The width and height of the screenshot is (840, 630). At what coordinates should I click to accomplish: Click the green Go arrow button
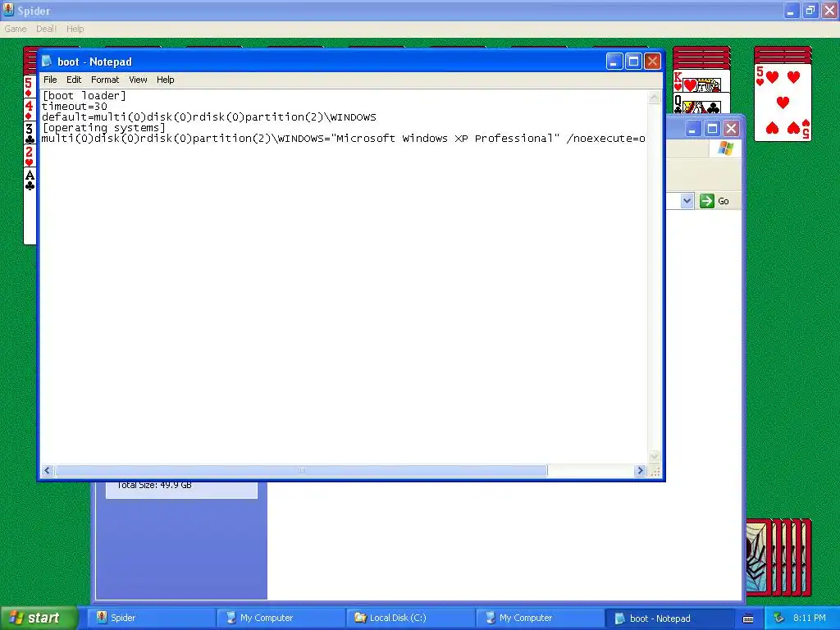707,201
